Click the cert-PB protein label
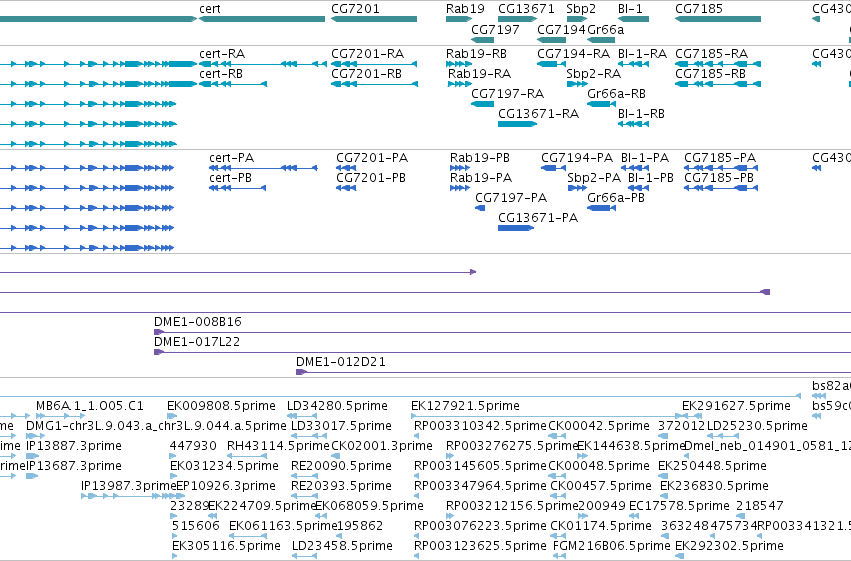The image size is (851, 561). (x=230, y=178)
